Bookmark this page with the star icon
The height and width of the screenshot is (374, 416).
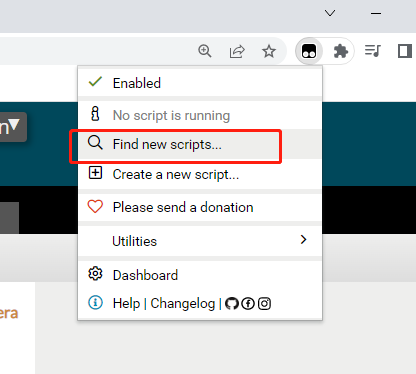[269, 51]
